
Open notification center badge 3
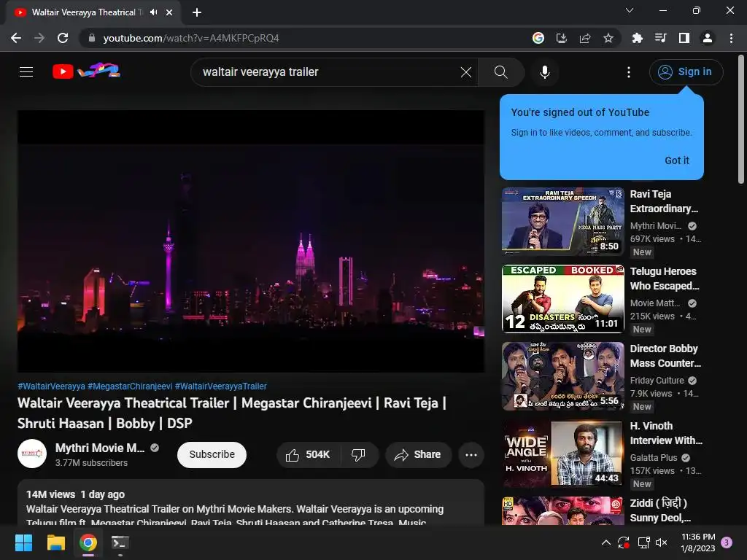pos(727,542)
